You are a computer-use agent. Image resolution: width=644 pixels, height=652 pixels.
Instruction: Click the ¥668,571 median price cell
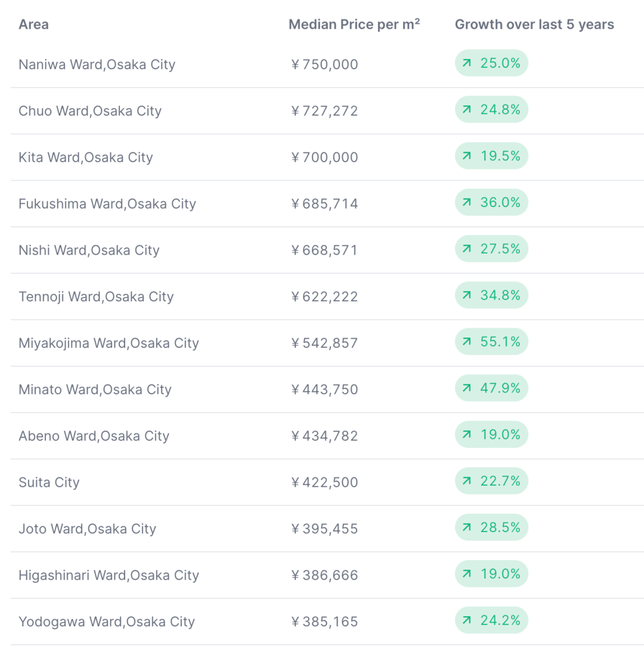324,251
